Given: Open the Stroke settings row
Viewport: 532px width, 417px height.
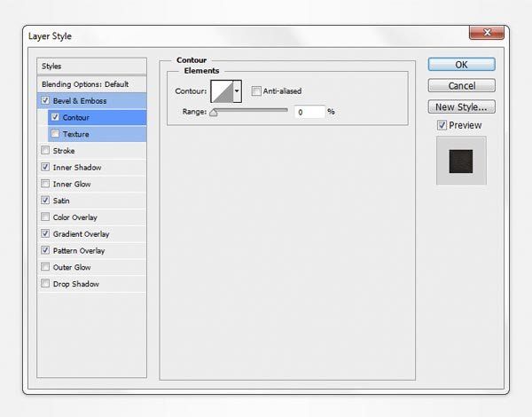Looking at the screenshot, I should click(x=91, y=151).
